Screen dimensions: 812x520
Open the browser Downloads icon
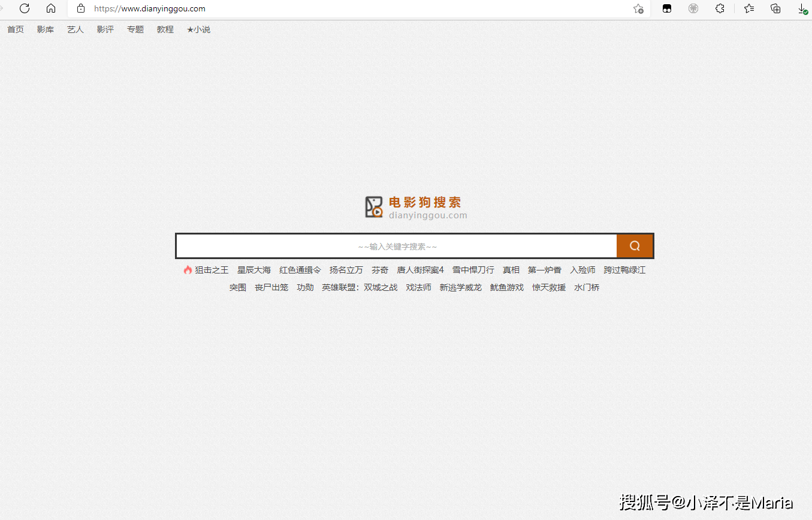pos(802,8)
